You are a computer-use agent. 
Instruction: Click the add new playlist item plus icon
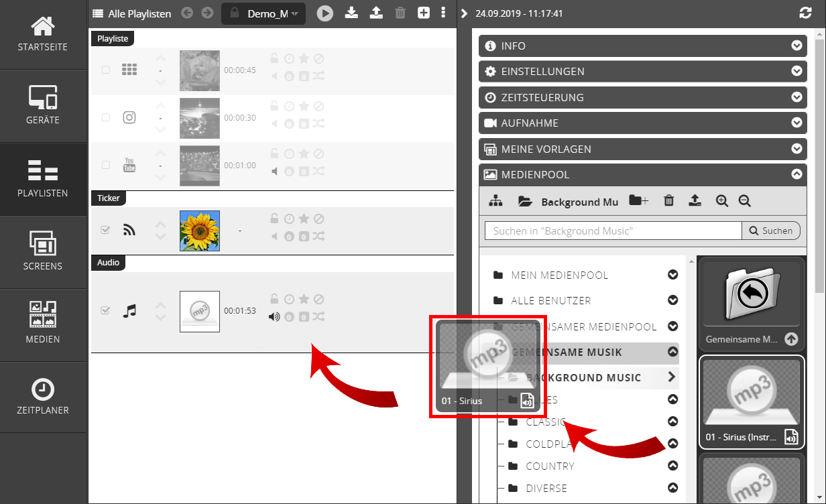click(x=424, y=13)
